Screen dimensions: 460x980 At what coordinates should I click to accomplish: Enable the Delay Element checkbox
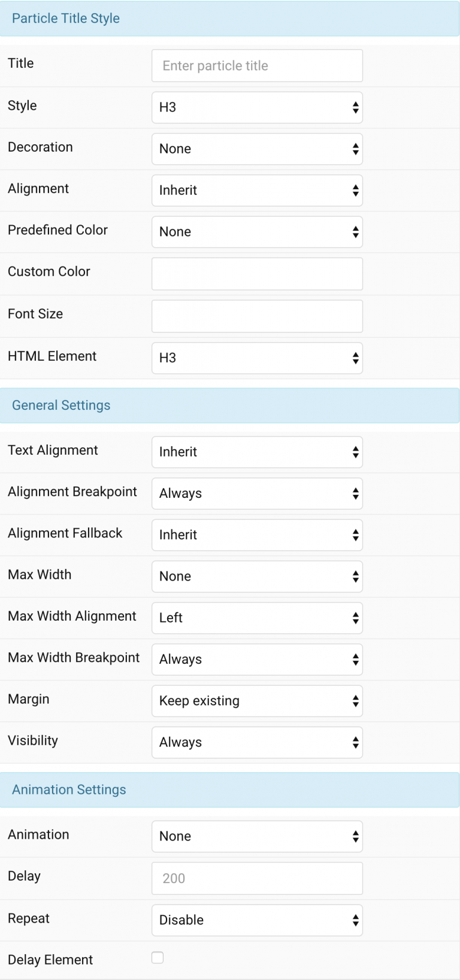point(157,958)
